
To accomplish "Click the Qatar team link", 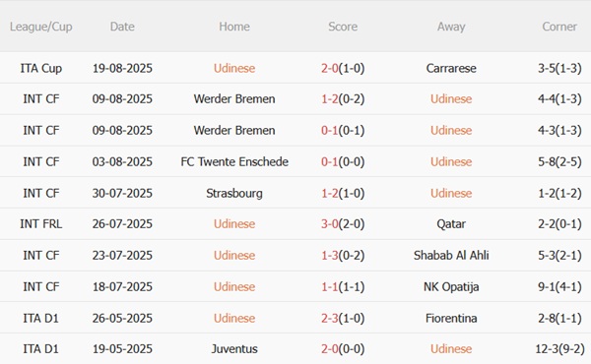I will 451,224.
